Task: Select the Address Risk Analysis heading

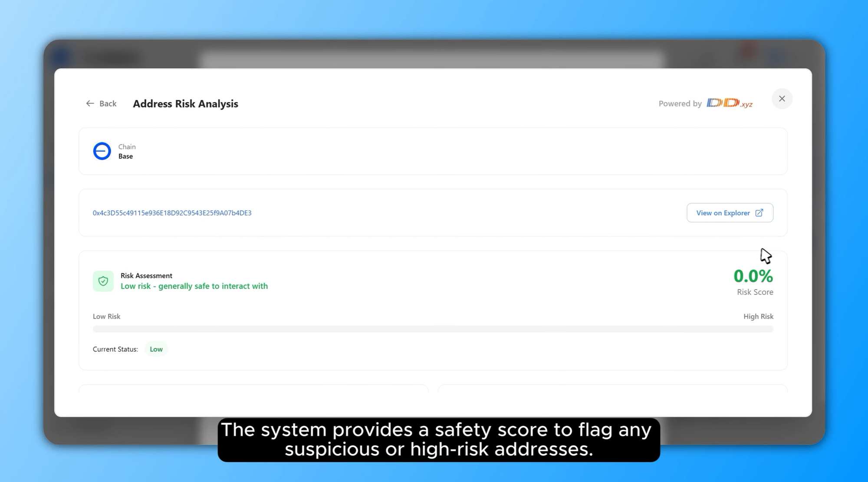Action: pos(185,103)
